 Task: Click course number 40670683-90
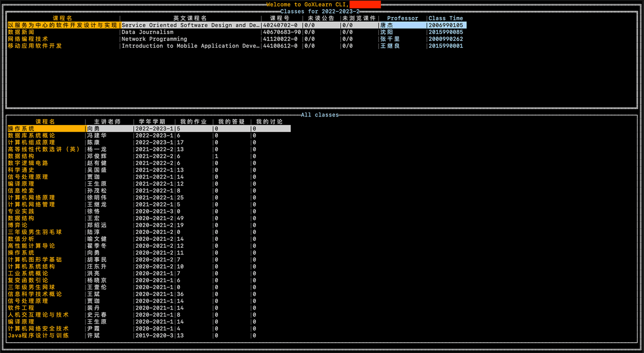point(282,32)
